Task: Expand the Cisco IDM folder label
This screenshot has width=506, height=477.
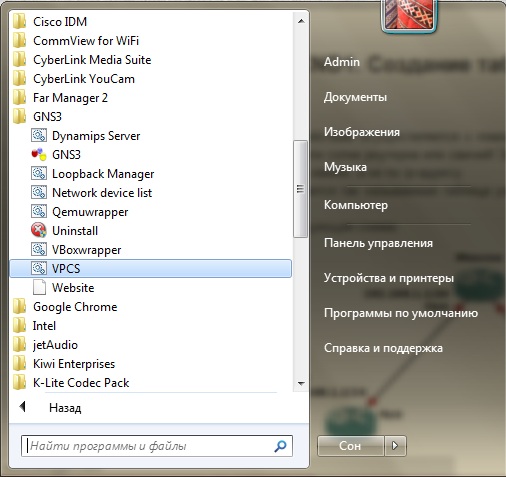Action: 60,22
